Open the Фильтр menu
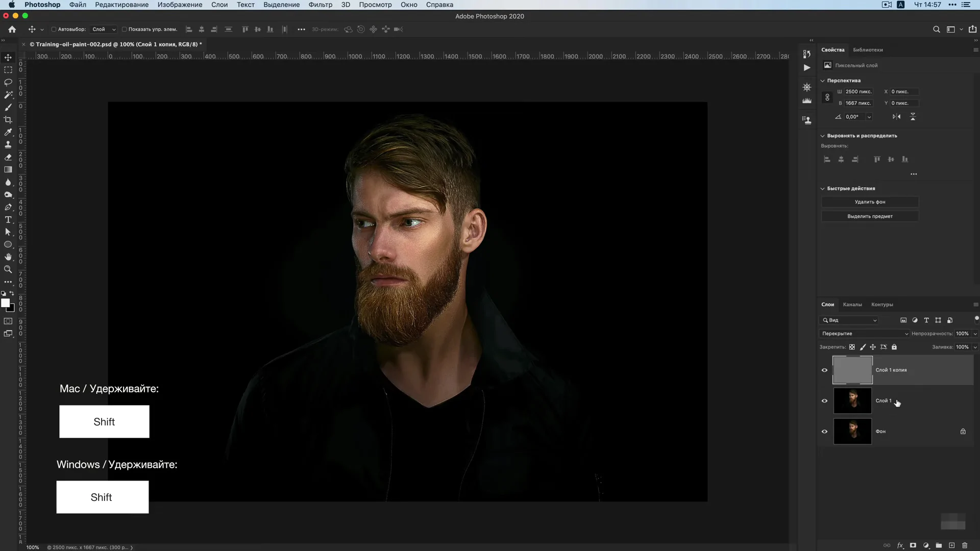The width and height of the screenshot is (980, 551). (320, 5)
